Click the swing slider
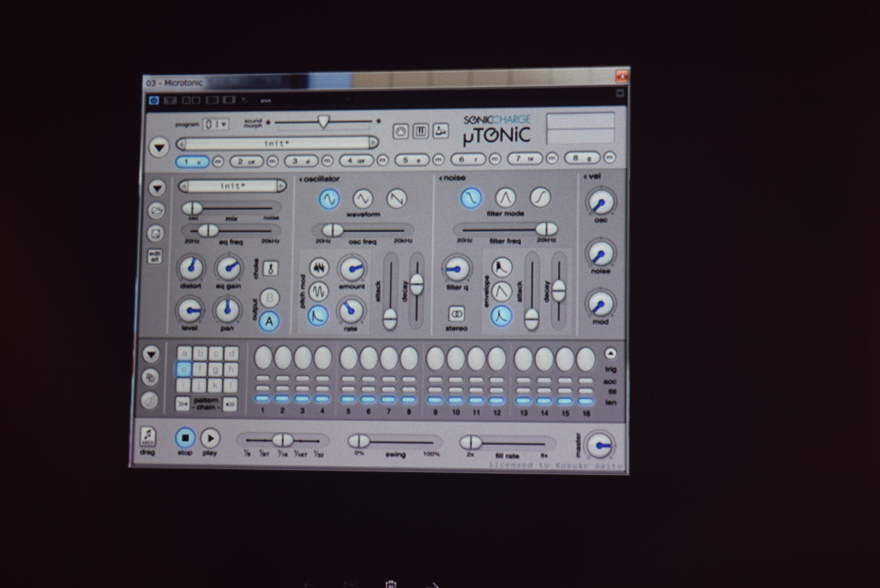Image resolution: width=880 pixels, height=588 pixels. pyautogui.click(x=396, y=442)
